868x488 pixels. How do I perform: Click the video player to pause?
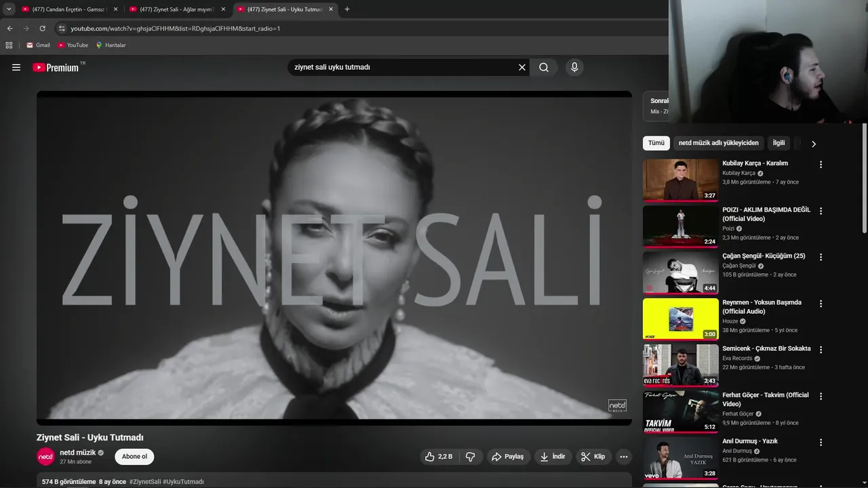(334, 258)
